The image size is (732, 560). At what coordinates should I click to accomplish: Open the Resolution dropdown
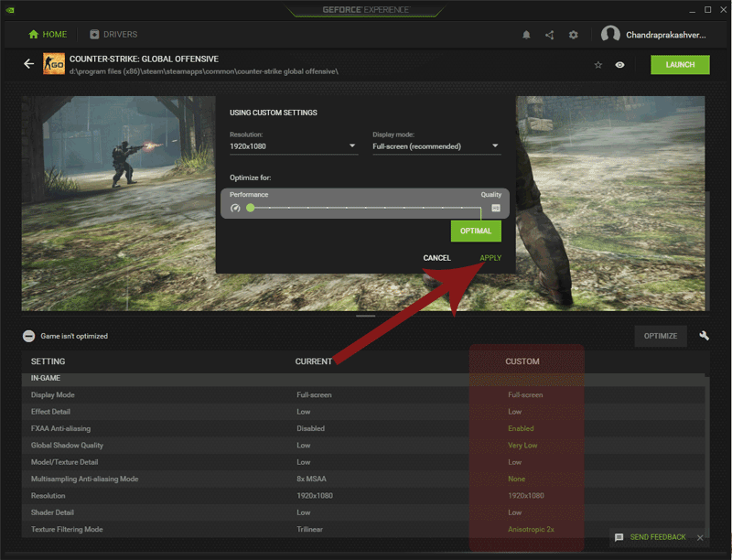coord(294,146)
